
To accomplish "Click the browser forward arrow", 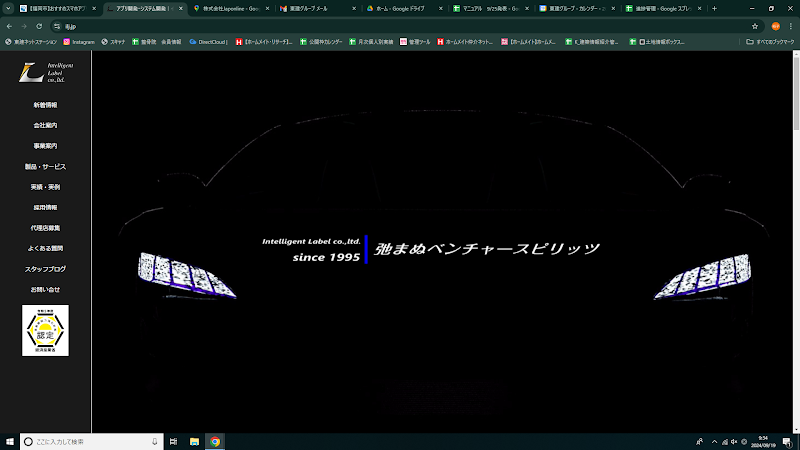I will 24,27.
